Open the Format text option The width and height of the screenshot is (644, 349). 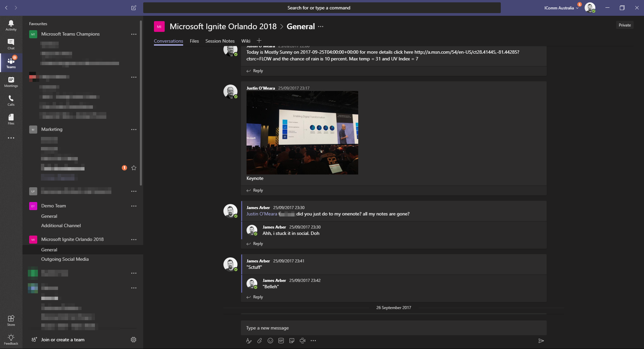249,341
